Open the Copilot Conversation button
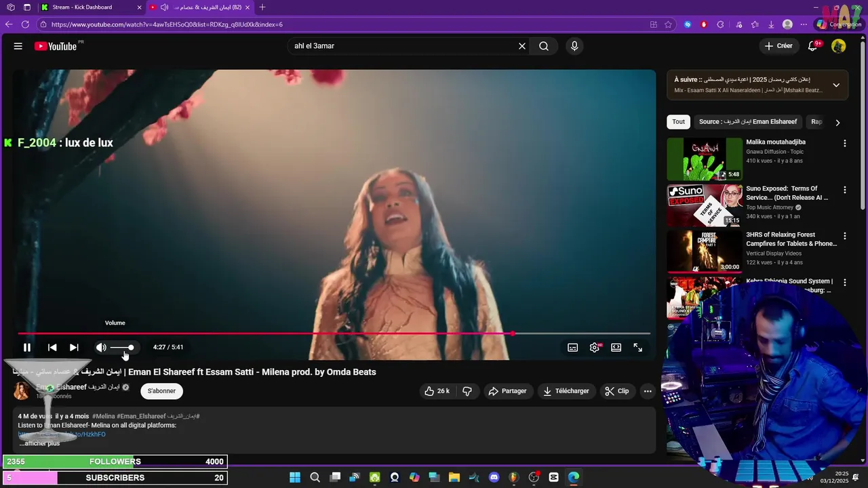 (839, 24)
